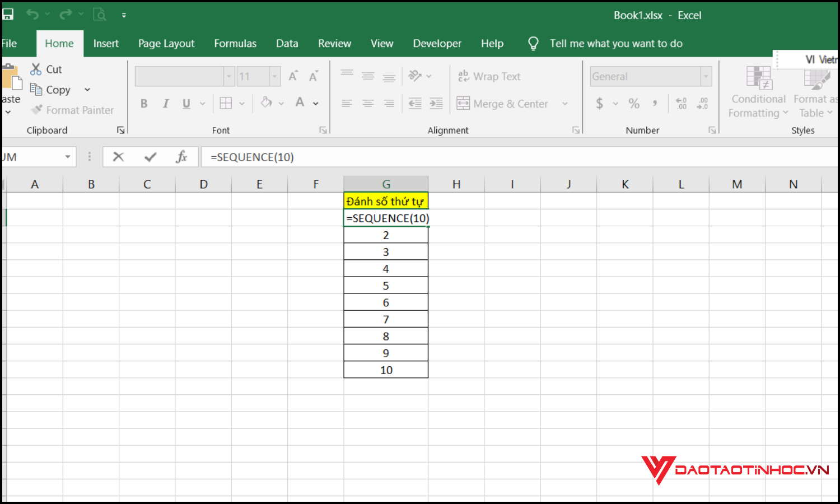Open the Page Layout tab
The width and height of the screenshot is (840, 504).
pos(166,44)
